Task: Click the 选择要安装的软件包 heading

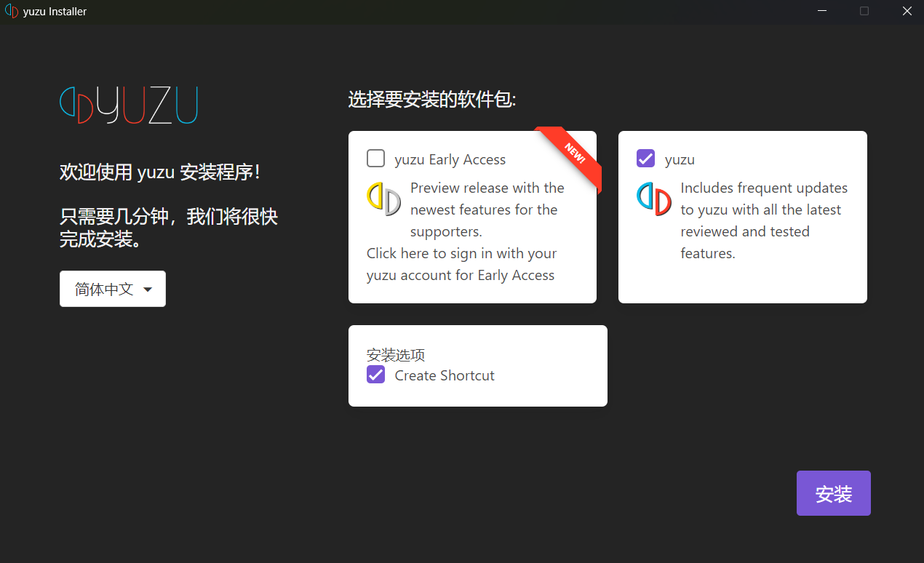Action: [x=432, y=100]
